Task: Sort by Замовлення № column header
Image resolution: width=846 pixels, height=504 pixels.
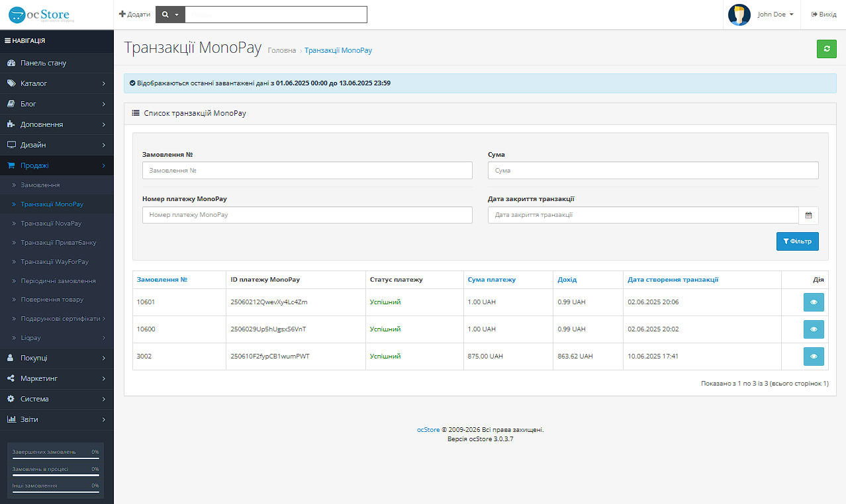Action: click(x=162, y=280)
